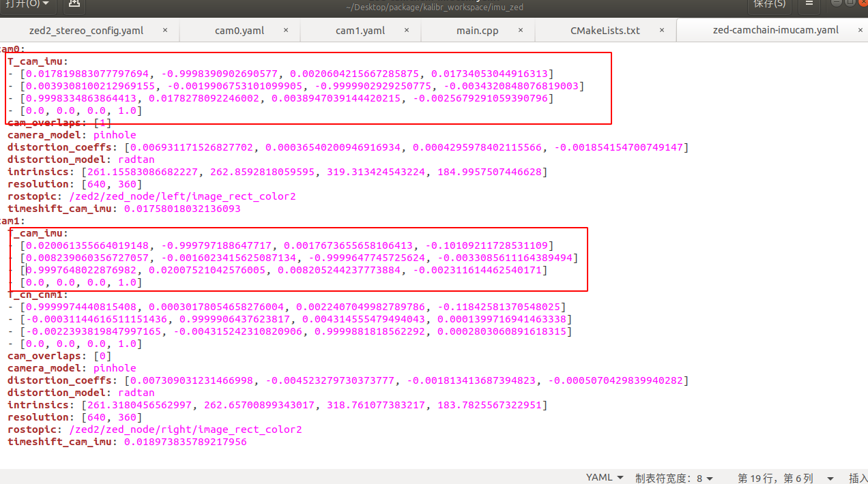868x484 pixels.
Task: Close the main.cpp tab
Action: pos(521,30)
